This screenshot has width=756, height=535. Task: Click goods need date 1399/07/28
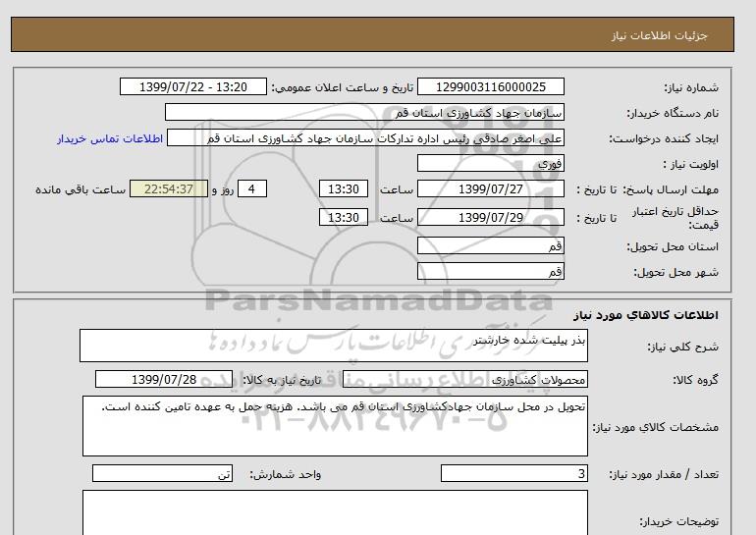(164, 379)
